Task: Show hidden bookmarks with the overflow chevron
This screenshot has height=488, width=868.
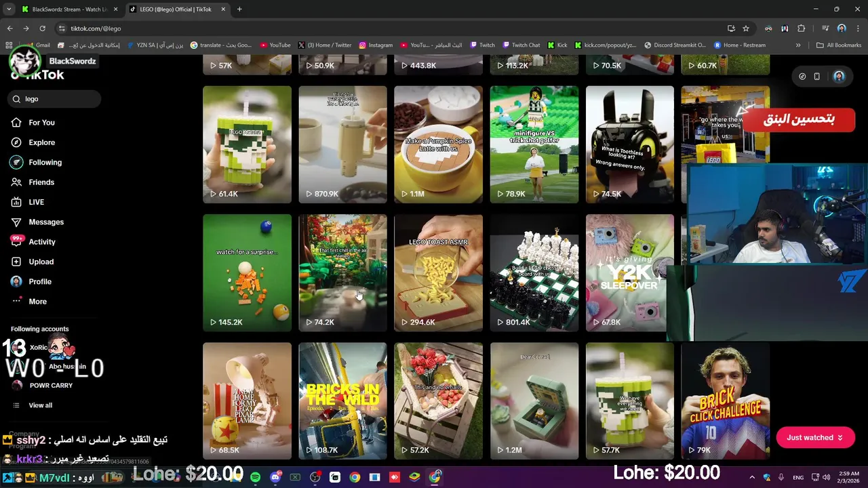Action: pyautogui.click(x=798, y=45)
